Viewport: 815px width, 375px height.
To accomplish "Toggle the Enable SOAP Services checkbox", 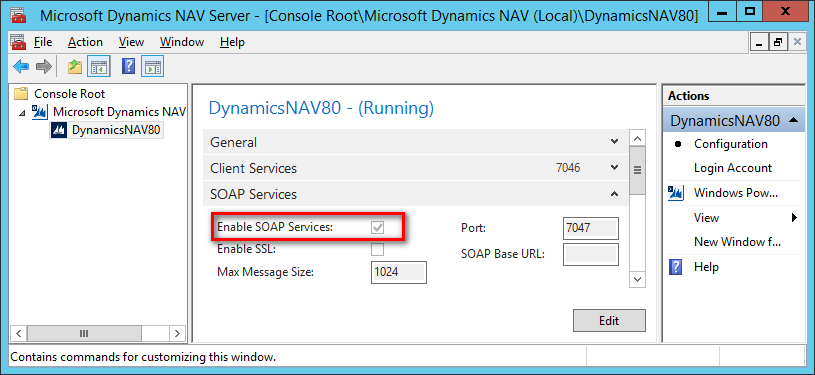I will 377,227.
